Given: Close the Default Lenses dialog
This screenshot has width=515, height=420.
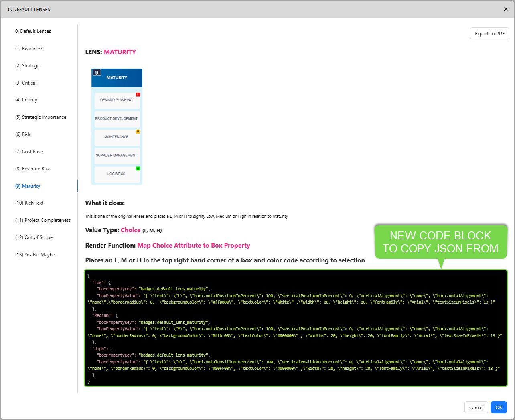Looking at the screenshot, I should tap(505, 9).
